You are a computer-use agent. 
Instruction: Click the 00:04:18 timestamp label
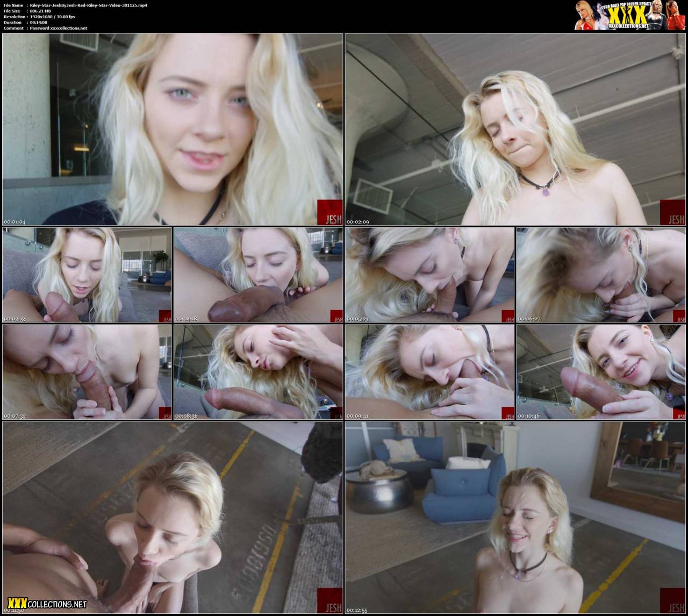[186, 319]
